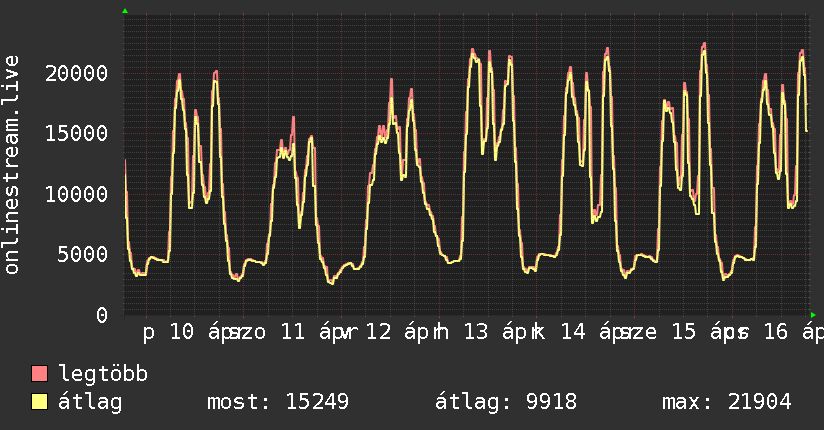Click the green arrow atop the Y axis
Viewport: 824px width, 430px height.
pos(124,11)
